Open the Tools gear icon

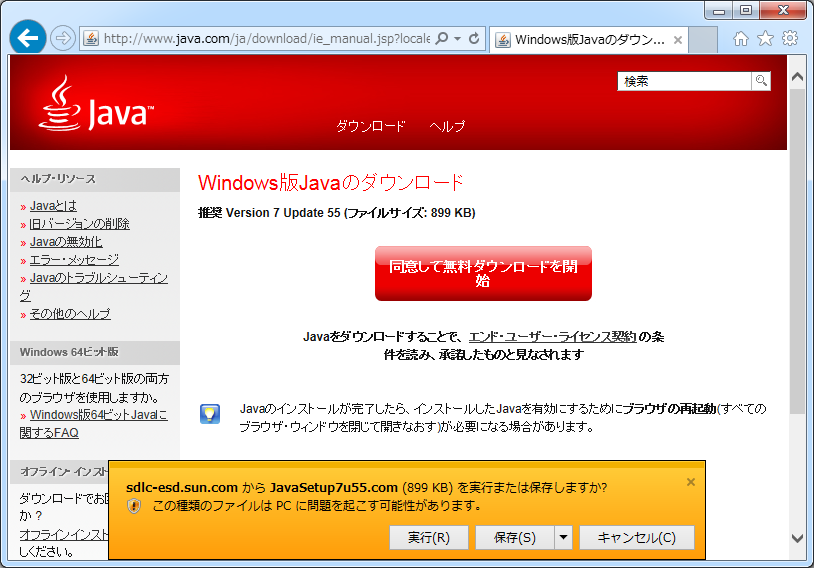coord(790,38)
